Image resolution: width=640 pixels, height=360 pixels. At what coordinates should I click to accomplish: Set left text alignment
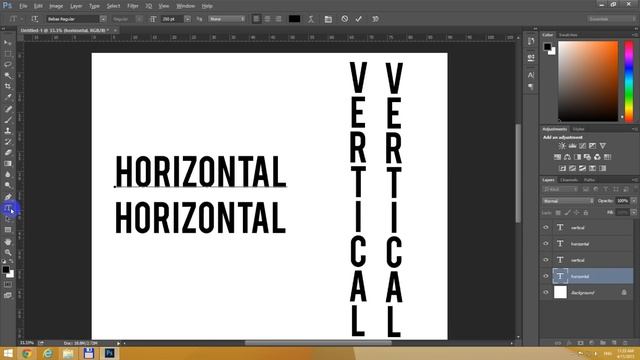[256, 19]
